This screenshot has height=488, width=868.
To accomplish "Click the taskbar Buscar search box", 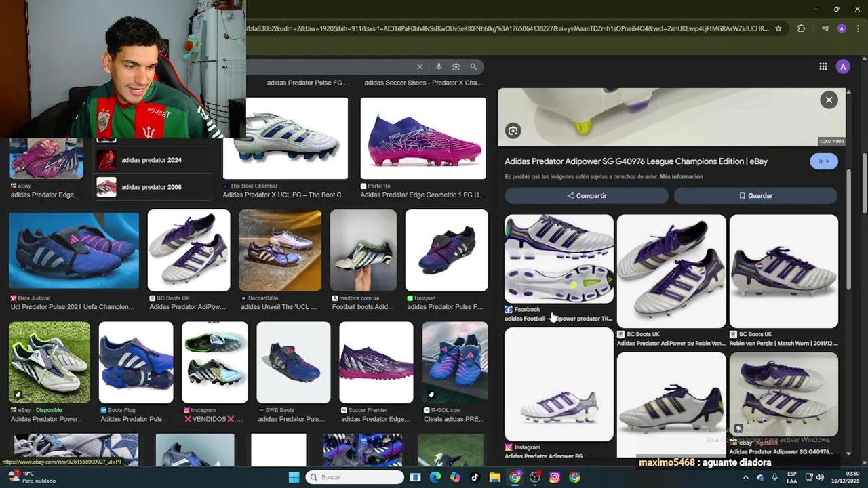I will coord(355,477).
